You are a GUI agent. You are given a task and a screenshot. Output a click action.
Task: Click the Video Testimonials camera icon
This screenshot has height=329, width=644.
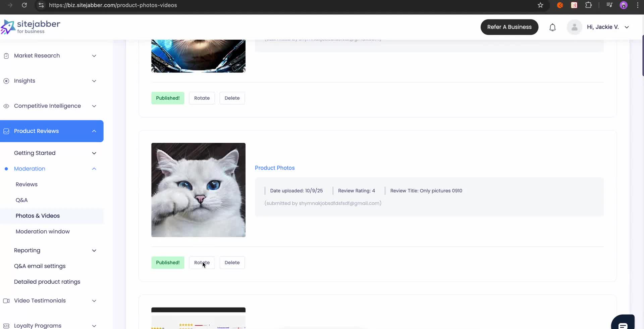pyautogui.click(x=6, y=301)
